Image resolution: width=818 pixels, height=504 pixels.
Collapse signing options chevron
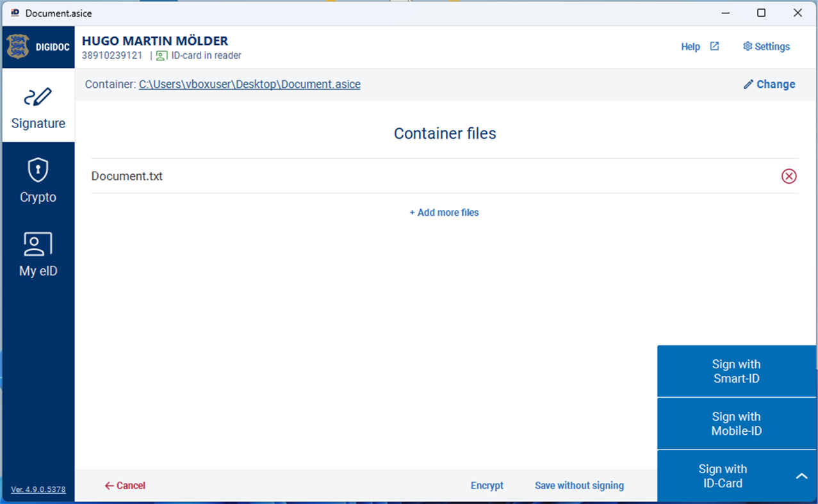pos(802,476)
